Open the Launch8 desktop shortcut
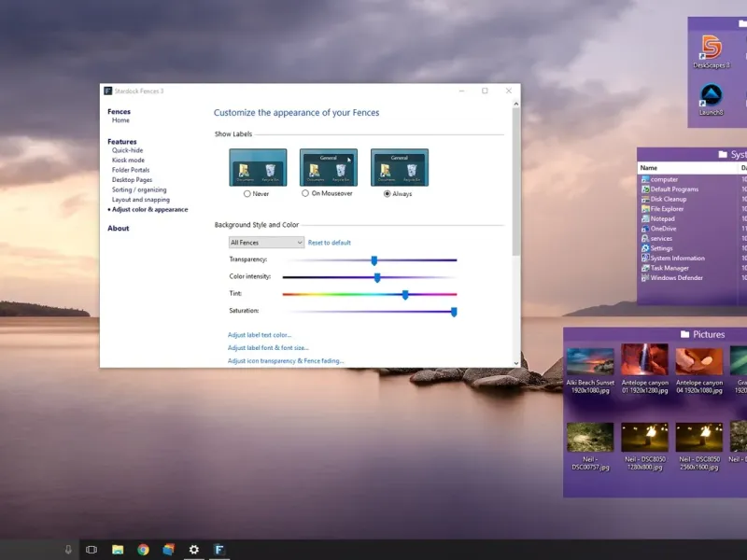Viewport: 747px width, 560px height. [x=712, y=100]
